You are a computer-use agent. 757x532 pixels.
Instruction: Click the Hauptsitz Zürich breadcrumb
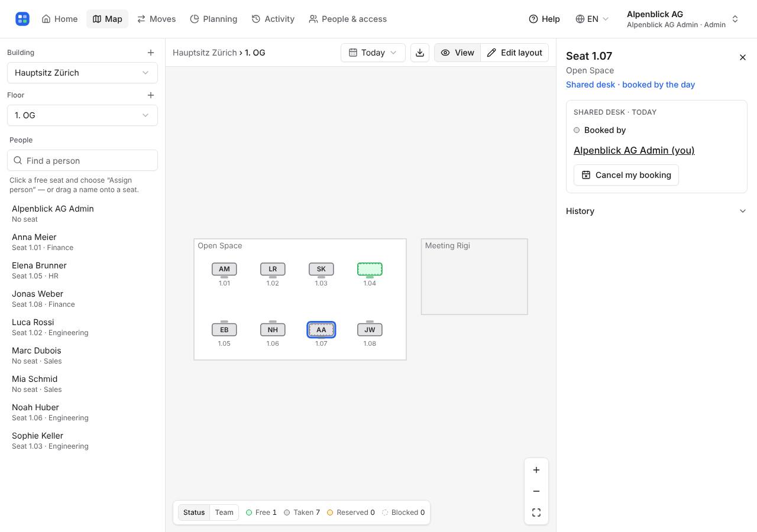point(205,53)
